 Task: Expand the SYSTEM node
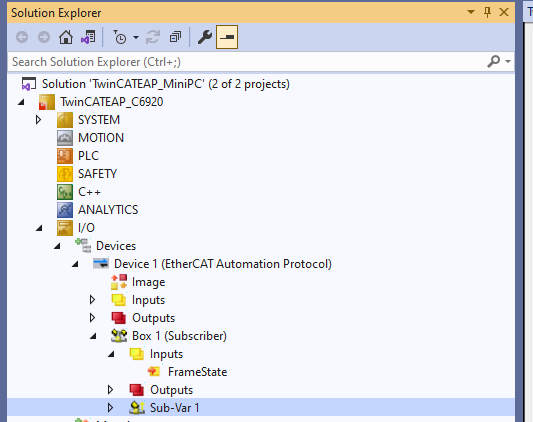point(38,120)
